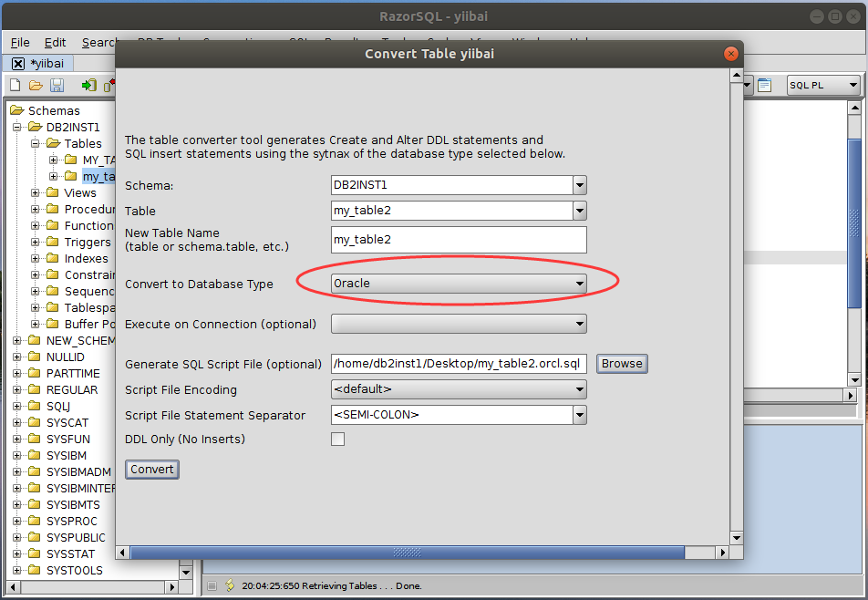The height and width of the screenshot is (600, 868).
Task: Click the New File toolbar icon
Action: click(15, 86)
